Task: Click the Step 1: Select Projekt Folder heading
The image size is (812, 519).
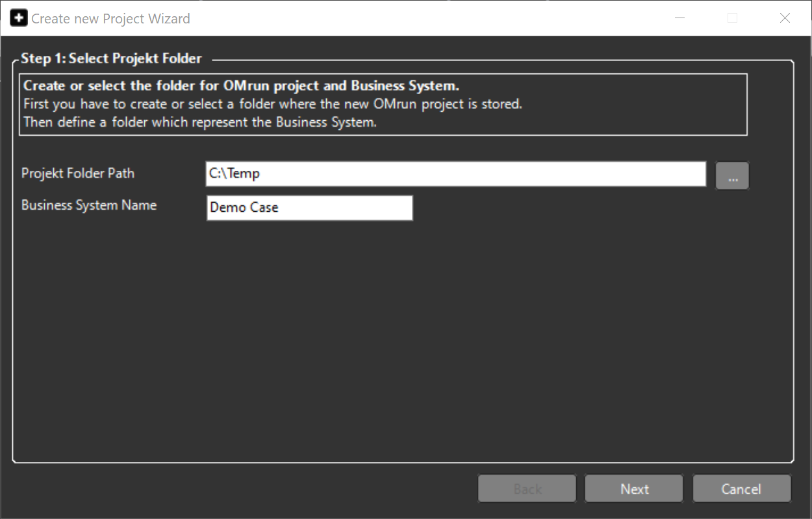Action: click(110, 58)
